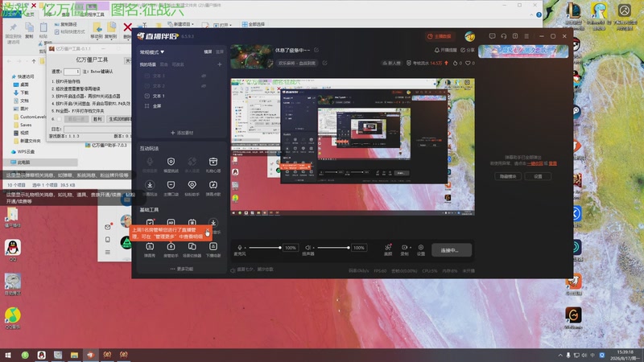Edit the stream category pencil icon
This screenshot has width=644, height=362.
(x=324, y=63)
